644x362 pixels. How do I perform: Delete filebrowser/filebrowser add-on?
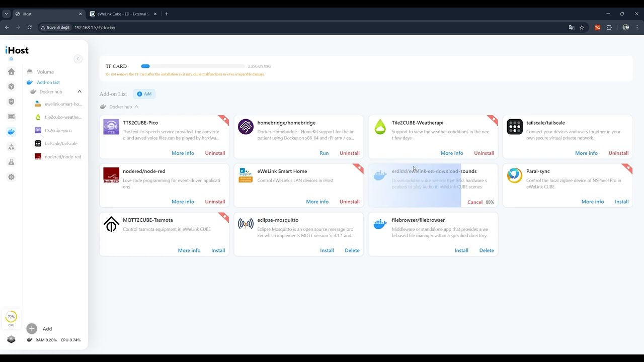click(487, 251)
